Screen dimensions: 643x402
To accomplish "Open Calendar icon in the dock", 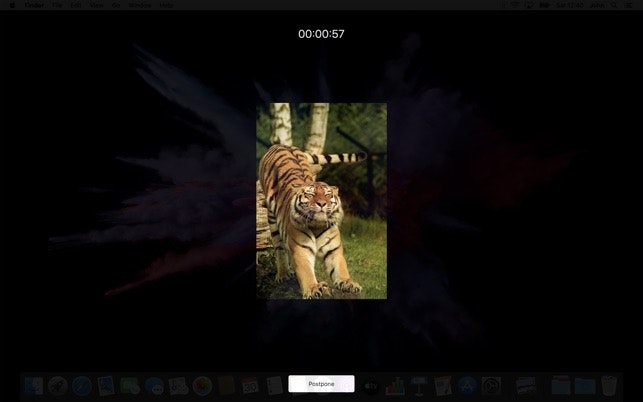I will pyautogui.click(x=250, y=386).
